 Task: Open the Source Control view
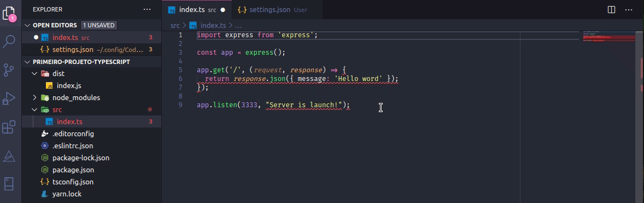click(9, 70)
